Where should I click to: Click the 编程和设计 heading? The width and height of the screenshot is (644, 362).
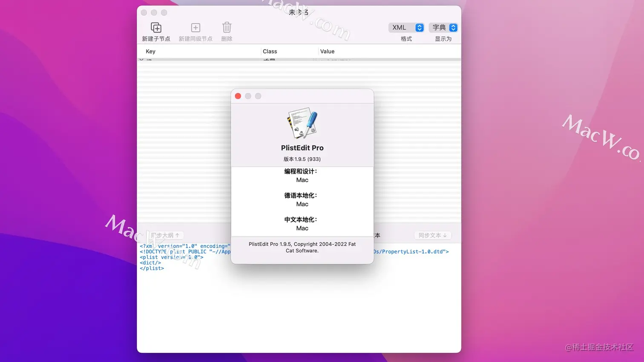coord(301,171)
